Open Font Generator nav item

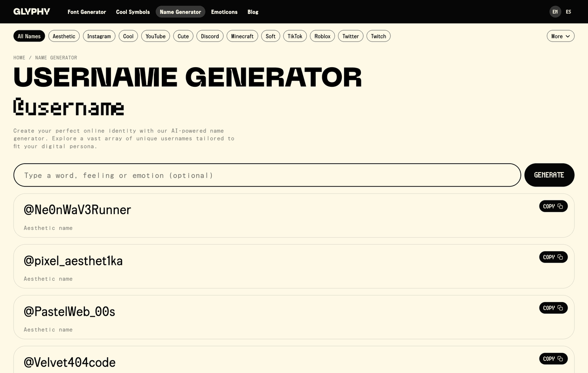coord(87,12)
